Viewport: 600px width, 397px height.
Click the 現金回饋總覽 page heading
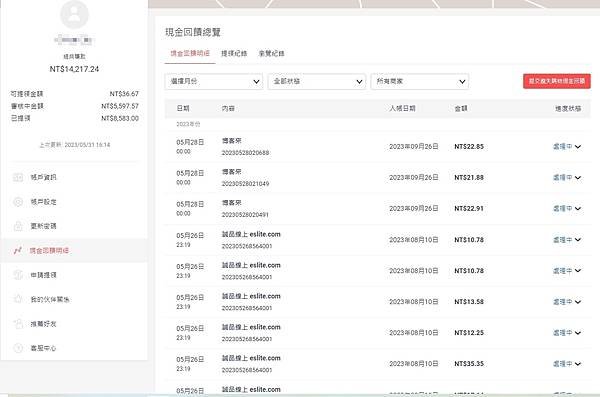click(x=193, y=32)
